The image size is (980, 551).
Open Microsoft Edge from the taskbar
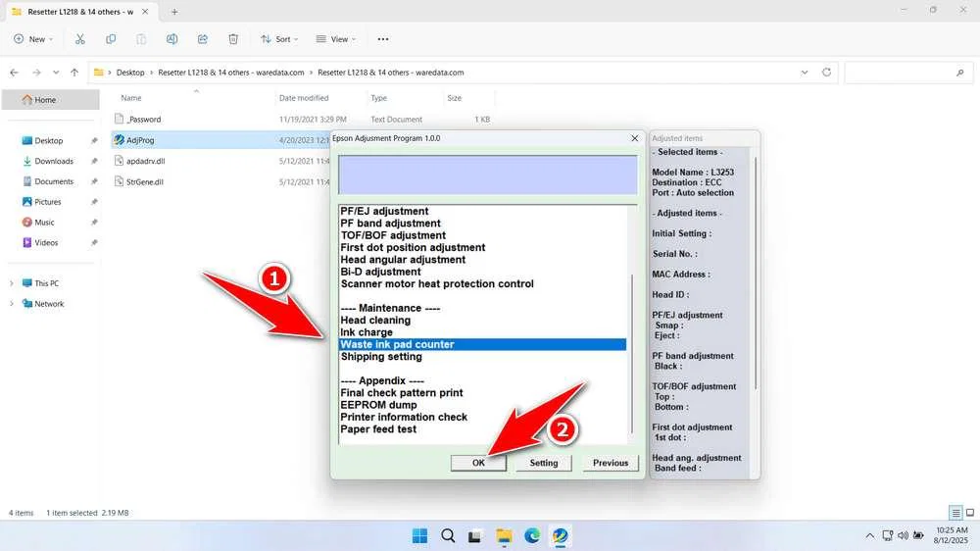click(x=531, y=535)
